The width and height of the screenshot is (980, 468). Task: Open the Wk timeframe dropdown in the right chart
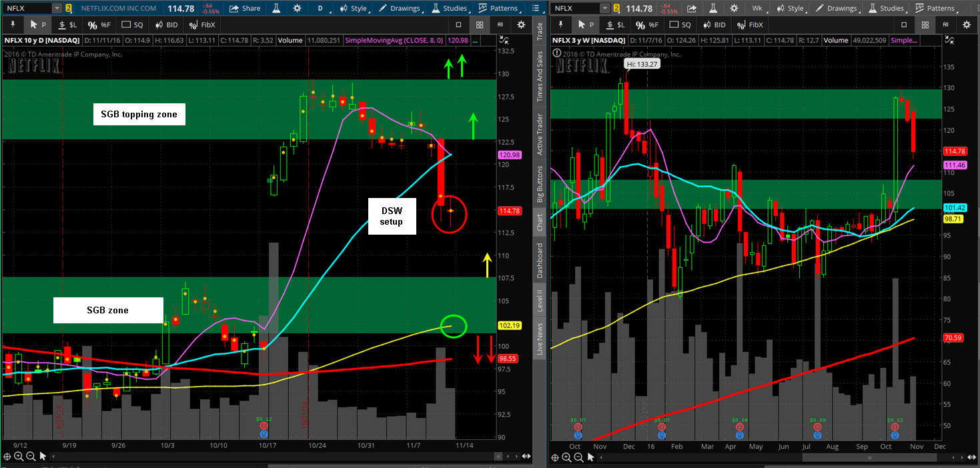[760, 9]
